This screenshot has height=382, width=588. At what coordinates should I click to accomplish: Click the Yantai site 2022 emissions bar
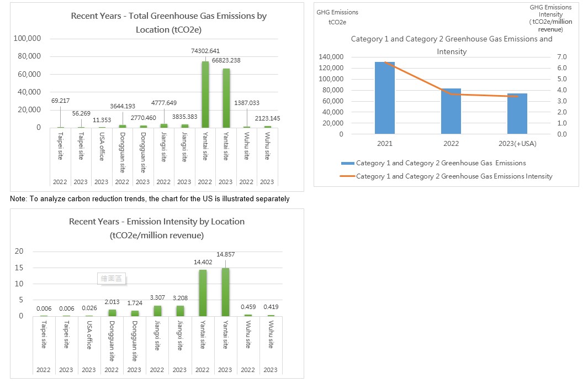click(205, 94)
